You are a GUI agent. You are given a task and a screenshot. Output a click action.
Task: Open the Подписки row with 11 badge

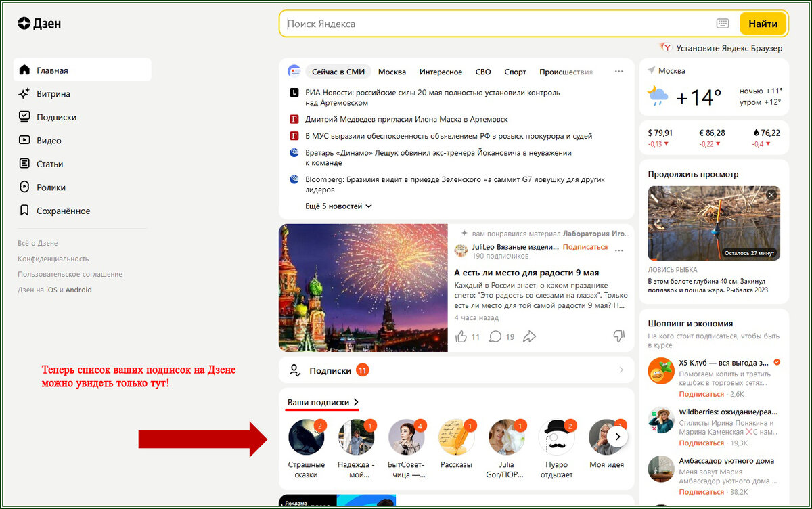457,370
